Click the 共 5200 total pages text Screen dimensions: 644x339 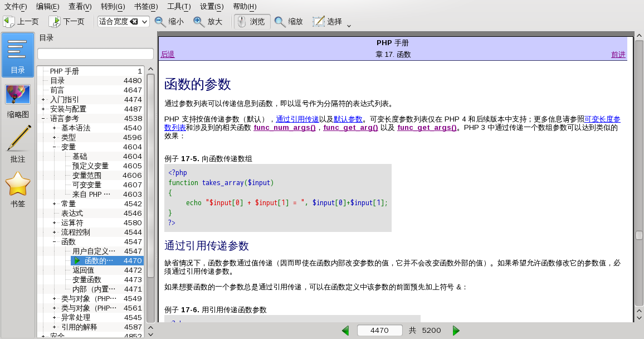425,331
